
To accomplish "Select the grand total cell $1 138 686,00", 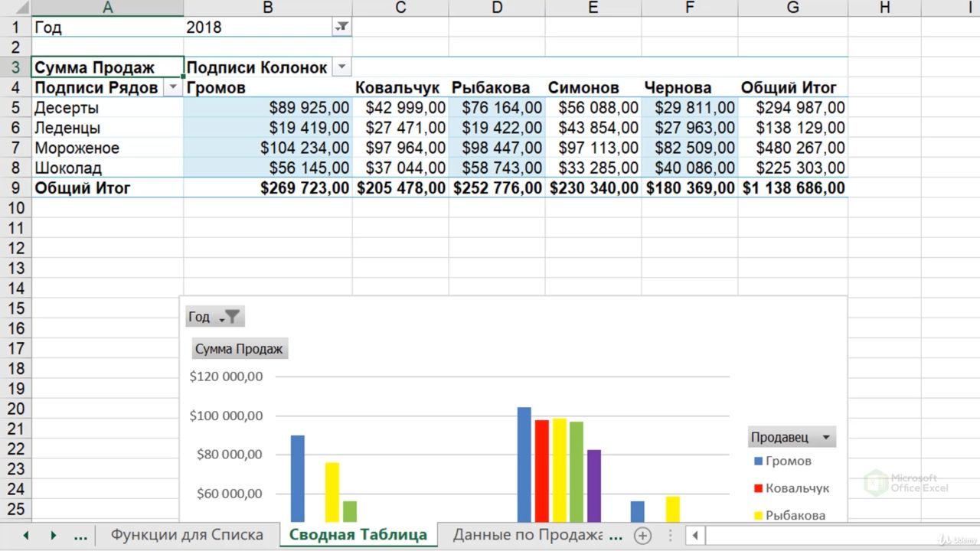I will coord(793,188).
